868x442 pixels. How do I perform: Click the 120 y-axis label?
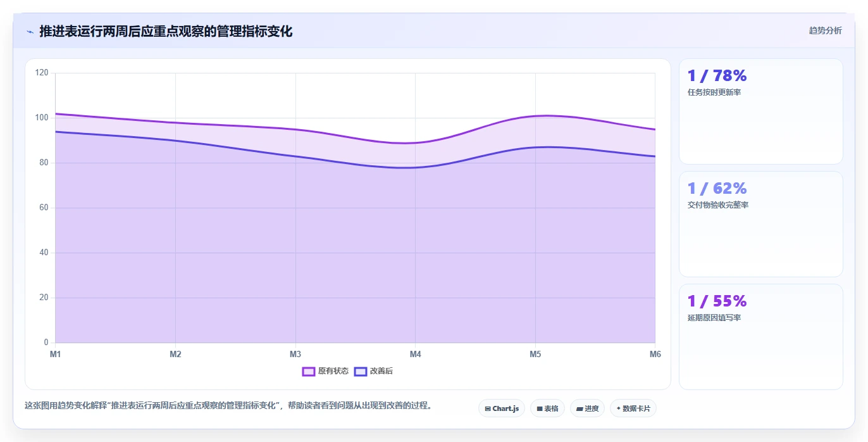click(x=42, y=73)
